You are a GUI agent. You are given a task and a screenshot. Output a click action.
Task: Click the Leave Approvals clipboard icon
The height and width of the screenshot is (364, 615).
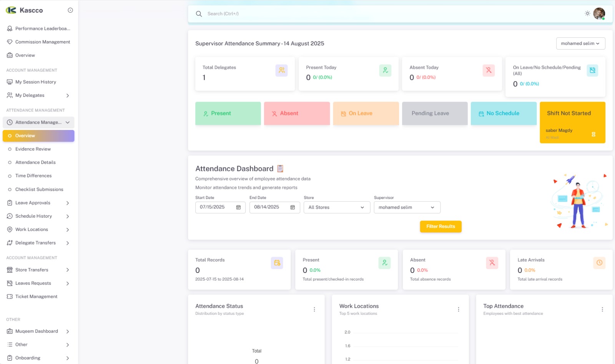pos(10,203)
